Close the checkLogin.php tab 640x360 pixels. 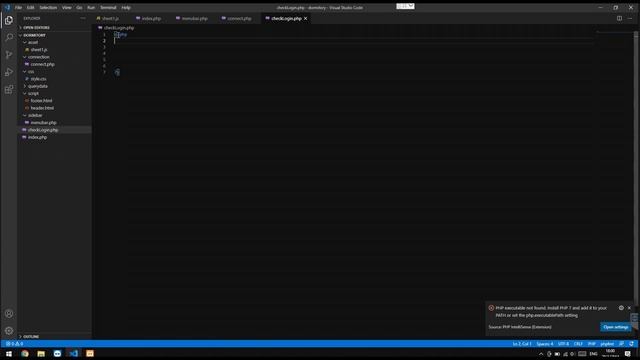click(305, 18)
